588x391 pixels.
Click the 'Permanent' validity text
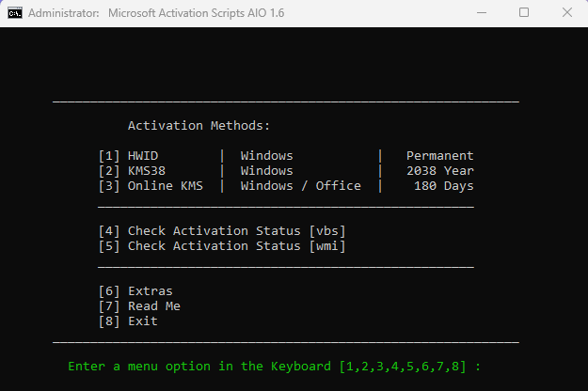pyautogui.click(x=440, y=156)
